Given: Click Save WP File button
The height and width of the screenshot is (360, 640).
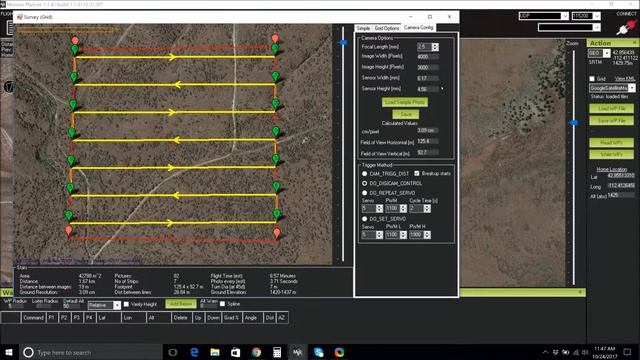Looking at the screenshot, I should point(611,120).
